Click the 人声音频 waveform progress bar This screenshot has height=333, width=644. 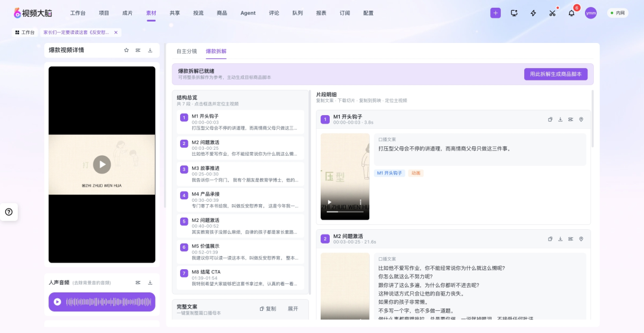(x=109, y=302)
